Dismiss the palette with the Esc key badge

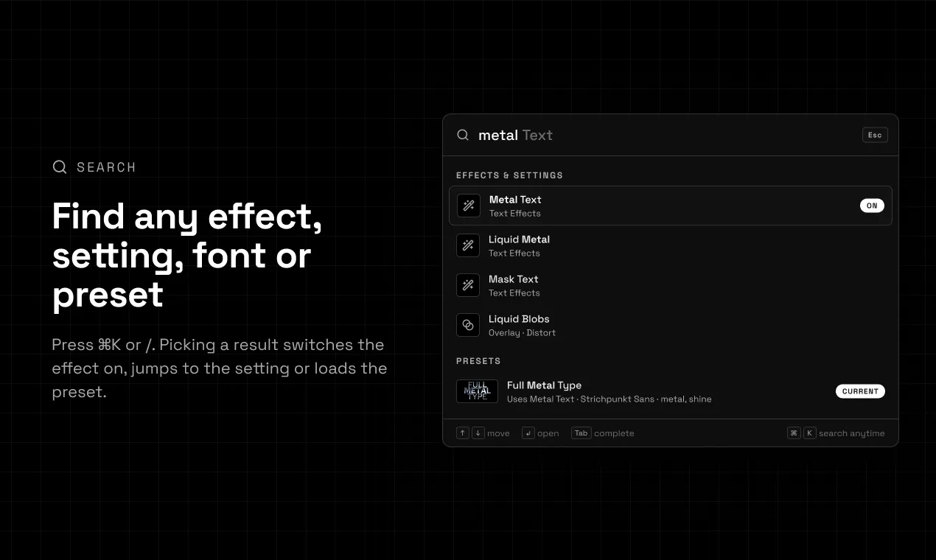875,135
